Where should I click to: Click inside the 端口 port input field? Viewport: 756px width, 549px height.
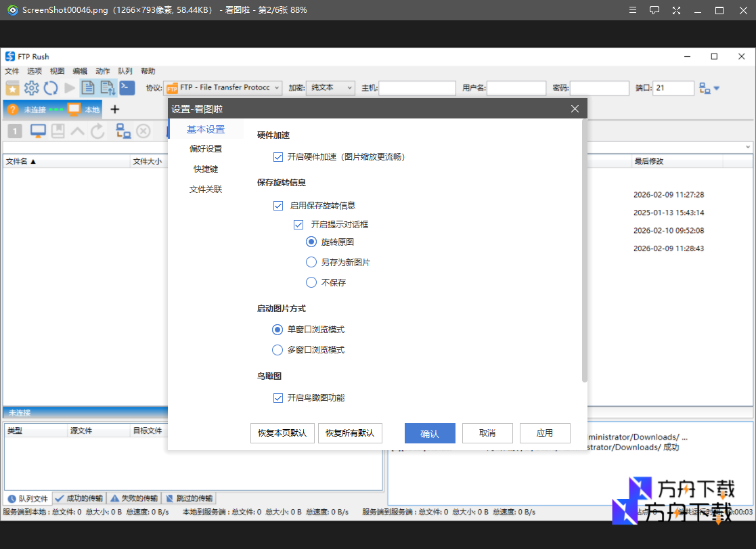pos(672,88)
